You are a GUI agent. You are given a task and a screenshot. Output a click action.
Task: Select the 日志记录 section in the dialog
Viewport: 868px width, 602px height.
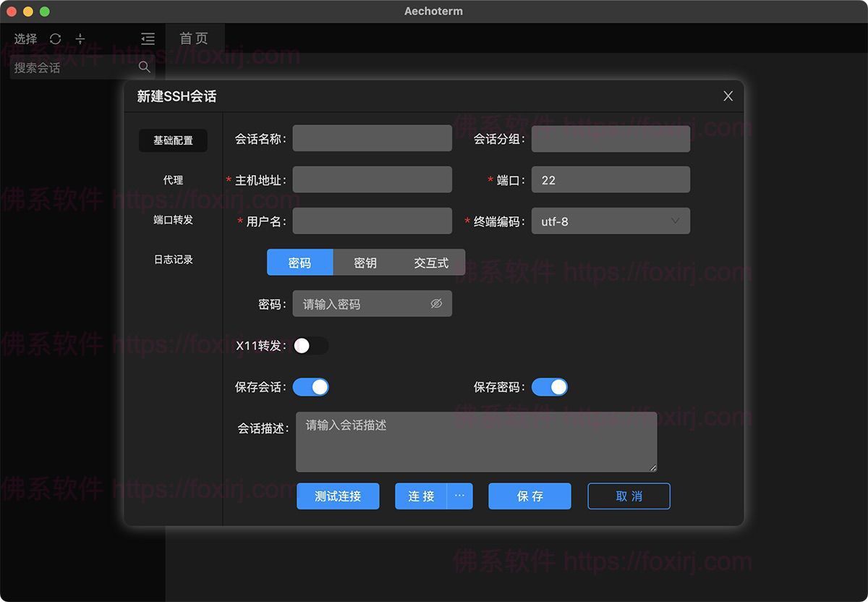174,260
